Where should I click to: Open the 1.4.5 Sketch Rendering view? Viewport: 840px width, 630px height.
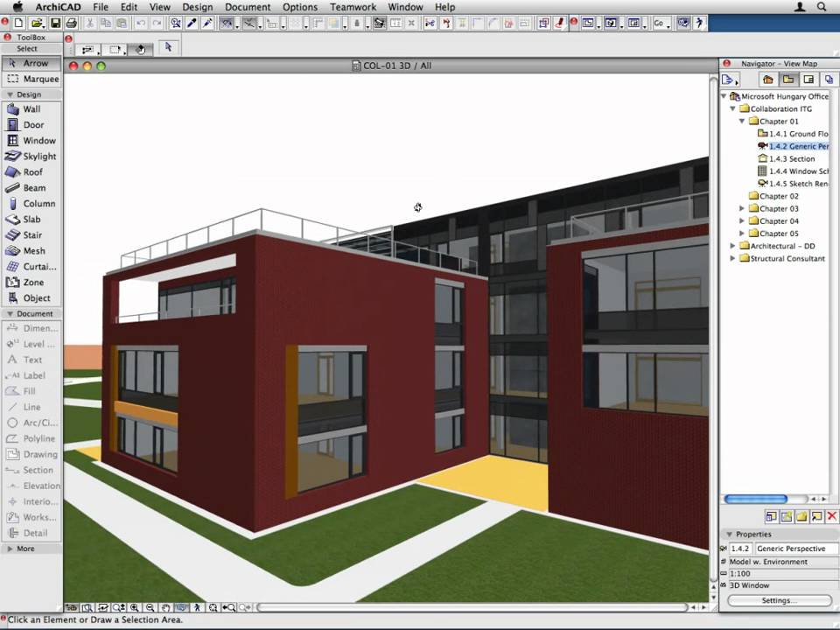(x=794, y=183)
